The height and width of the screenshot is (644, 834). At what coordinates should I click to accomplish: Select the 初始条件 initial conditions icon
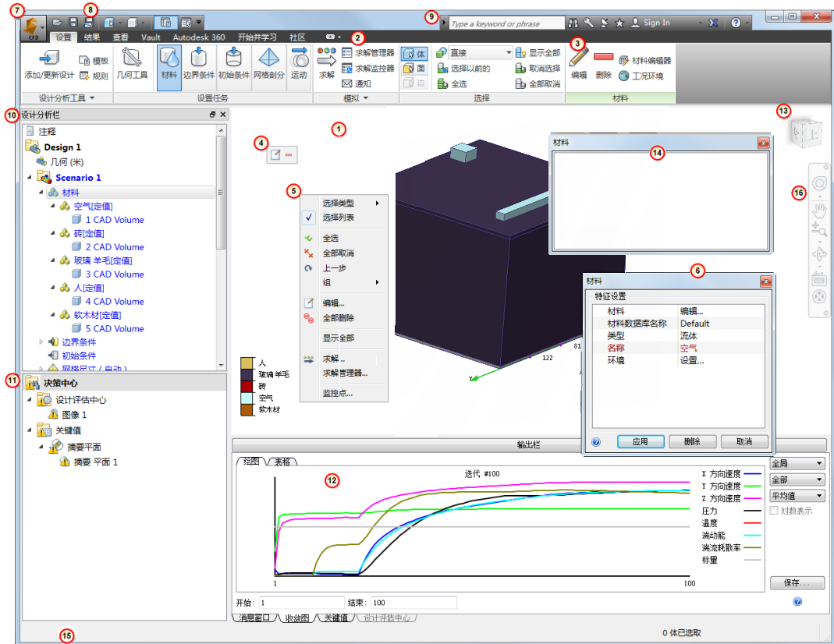coord(233,64)
